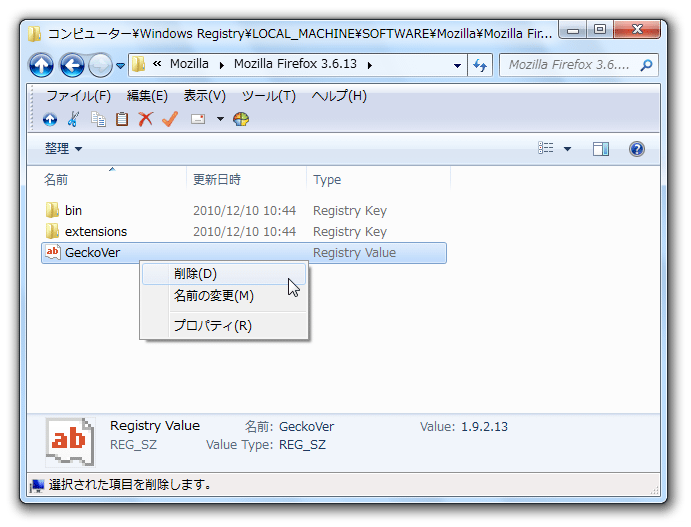Click Registry Value heading in details pane
The image size is (691, 527).
[155, 426]
